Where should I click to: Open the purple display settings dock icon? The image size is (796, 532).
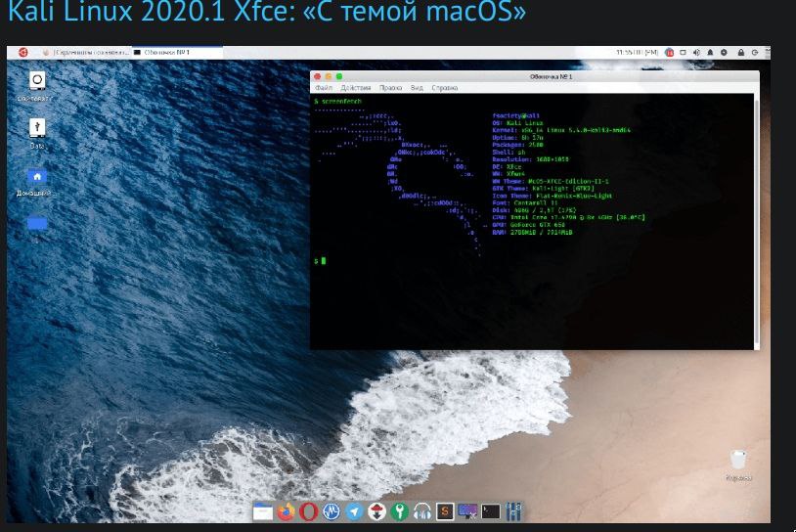(467, 511)
